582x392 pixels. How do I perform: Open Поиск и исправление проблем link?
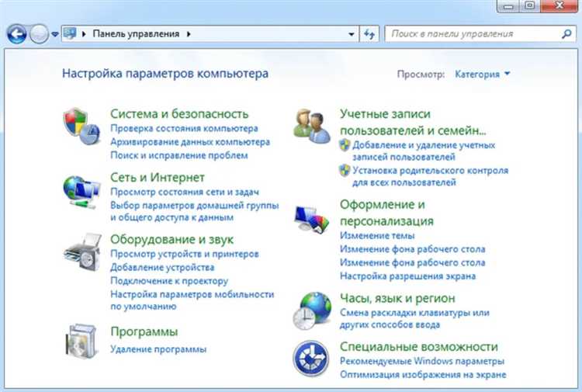[179, 155]
